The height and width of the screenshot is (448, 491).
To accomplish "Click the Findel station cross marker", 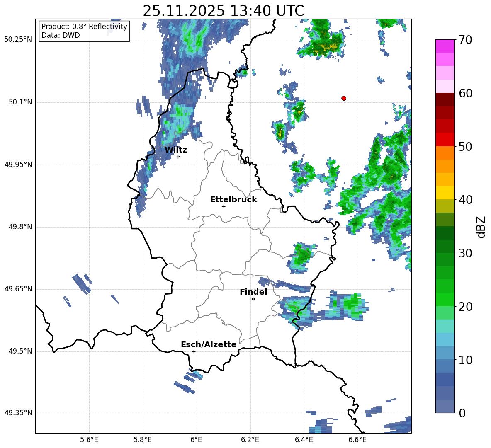I will click(253, 299).
